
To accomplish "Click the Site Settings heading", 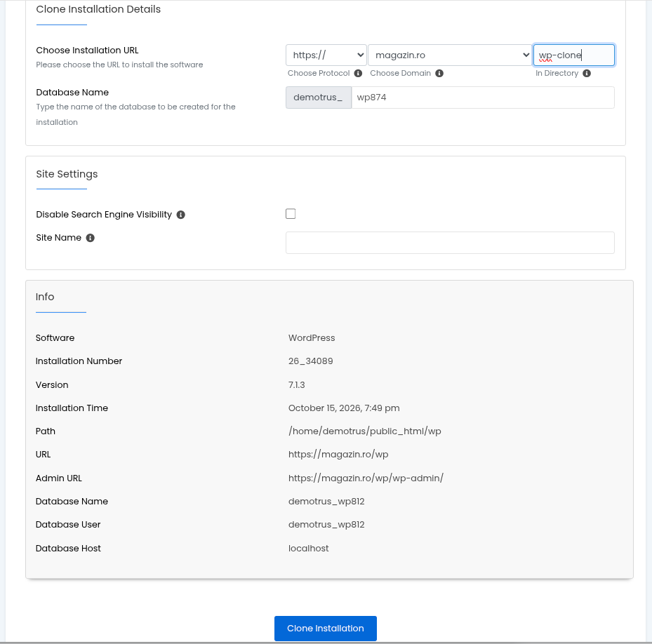I will (x=67, y=174).
